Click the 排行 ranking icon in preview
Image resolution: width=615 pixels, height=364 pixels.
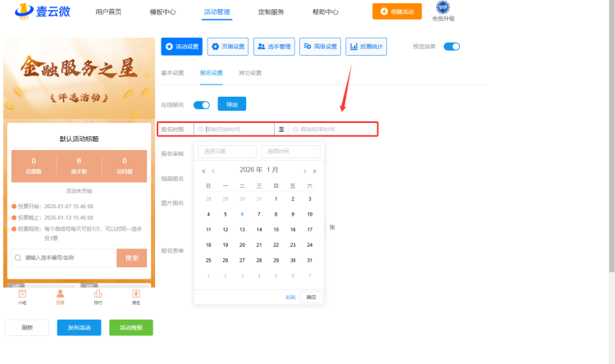point(98,296)
